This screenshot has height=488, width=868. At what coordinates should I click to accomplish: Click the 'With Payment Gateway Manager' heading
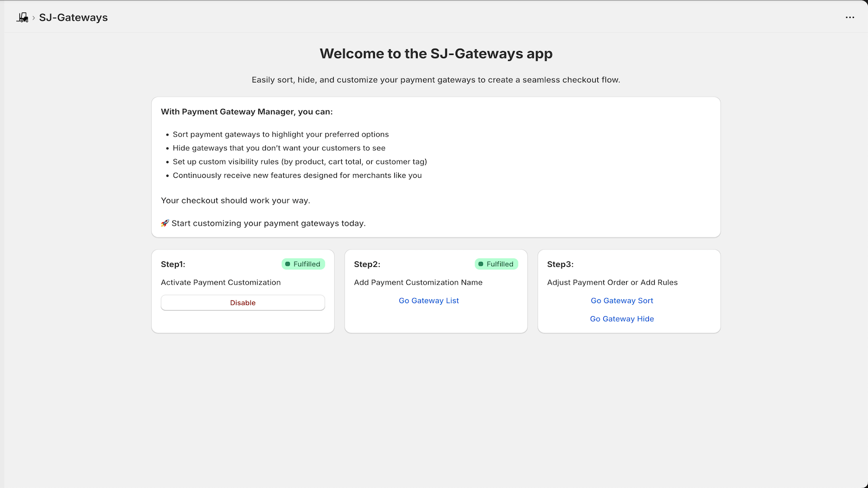[x=247, y=112]
